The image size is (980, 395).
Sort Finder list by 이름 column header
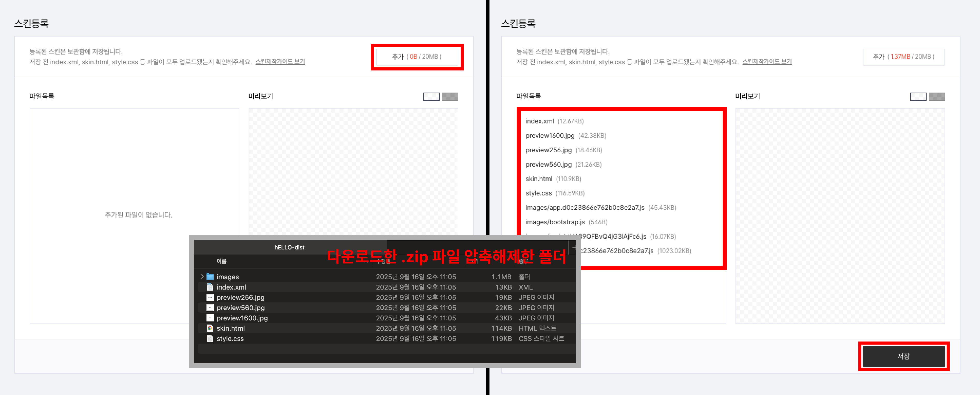(x=221, y=261)
